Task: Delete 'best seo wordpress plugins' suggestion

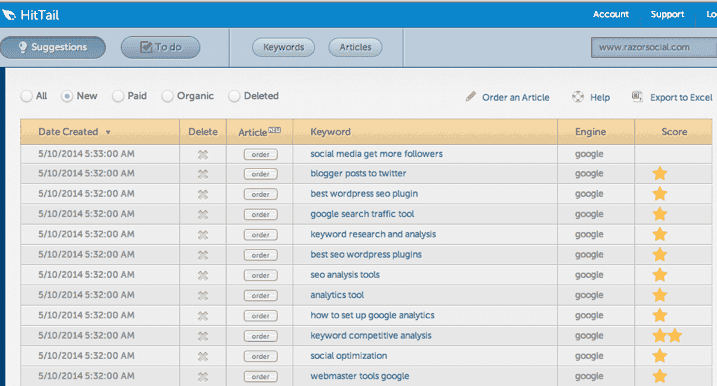Action: [x=203, y=255]
